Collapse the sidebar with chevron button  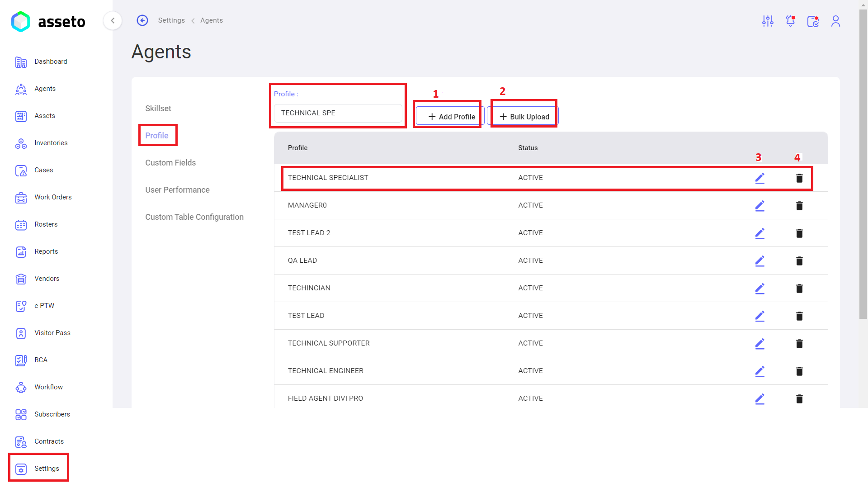113,20
